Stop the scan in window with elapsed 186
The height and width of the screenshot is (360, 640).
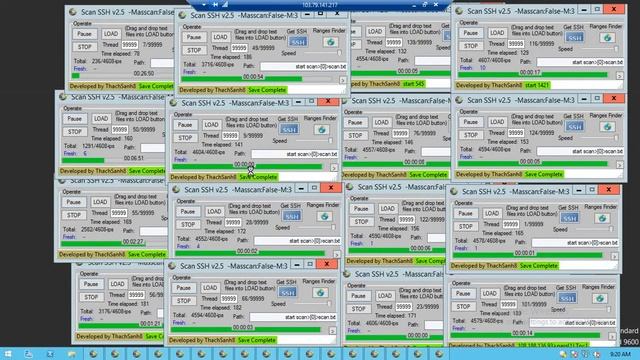point(194,50)
